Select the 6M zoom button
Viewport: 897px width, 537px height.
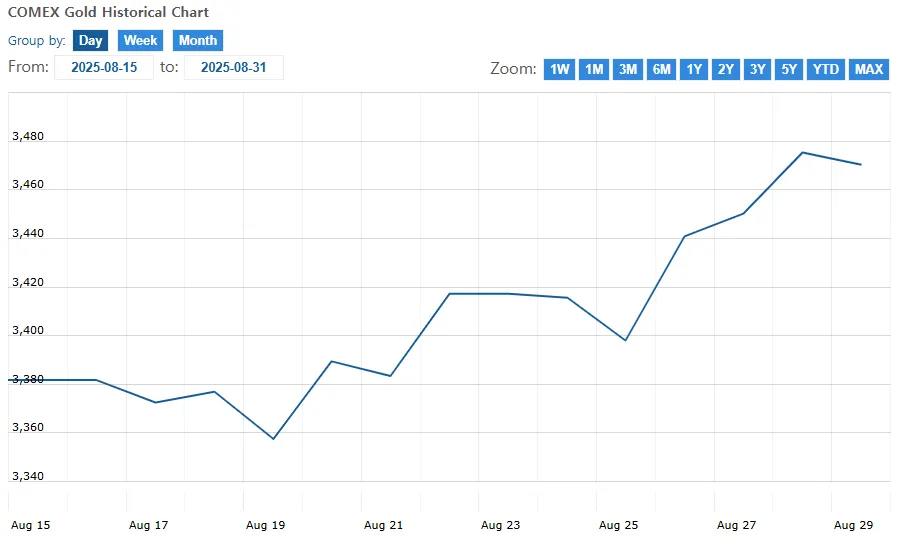click(661, 69)
